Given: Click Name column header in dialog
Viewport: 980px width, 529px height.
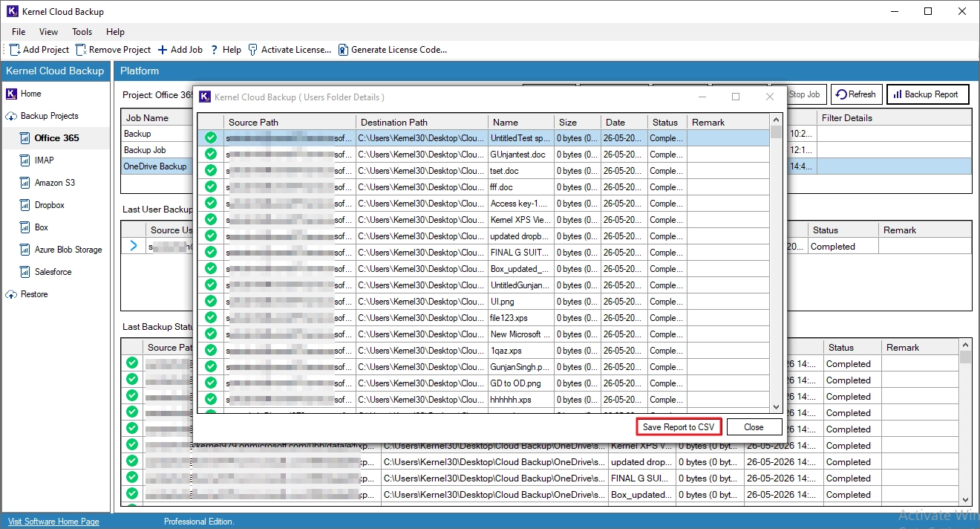Looking at the screenshot, I should point(521,122).
